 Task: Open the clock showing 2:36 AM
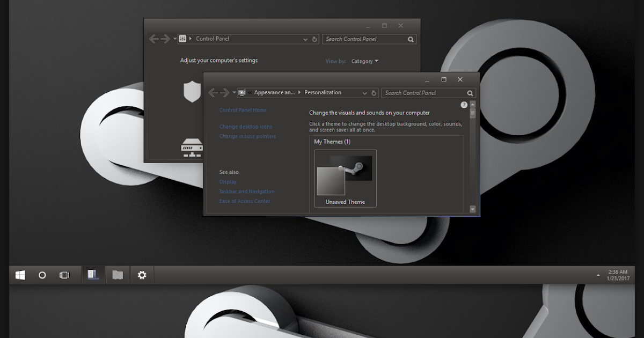[x=617, y=275]
